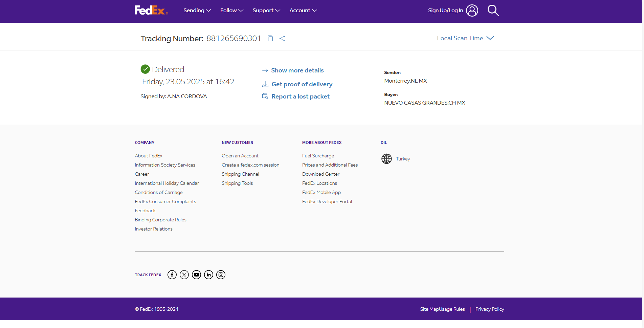Screen dimensions: 644x328
Task: Click Create a fedex.com session link
Action: [250, 165]
